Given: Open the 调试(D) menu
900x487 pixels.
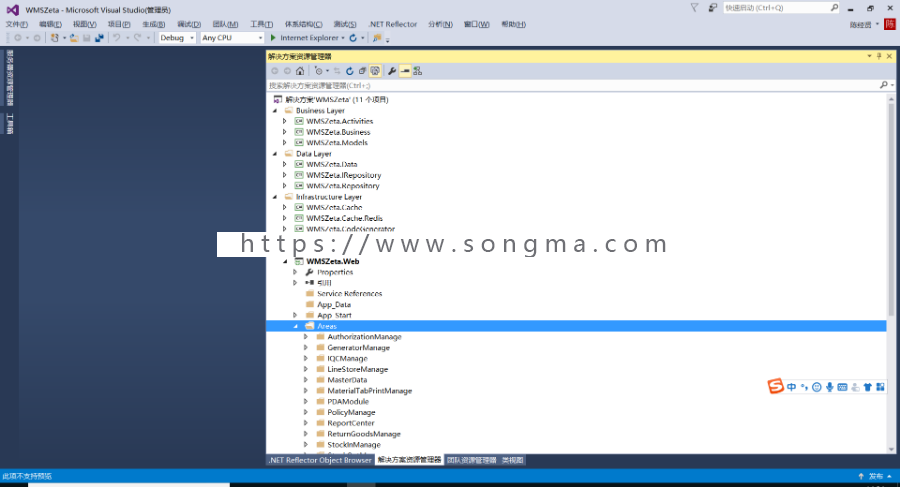Looking at the screenshot, I should (x=189, y=24).
